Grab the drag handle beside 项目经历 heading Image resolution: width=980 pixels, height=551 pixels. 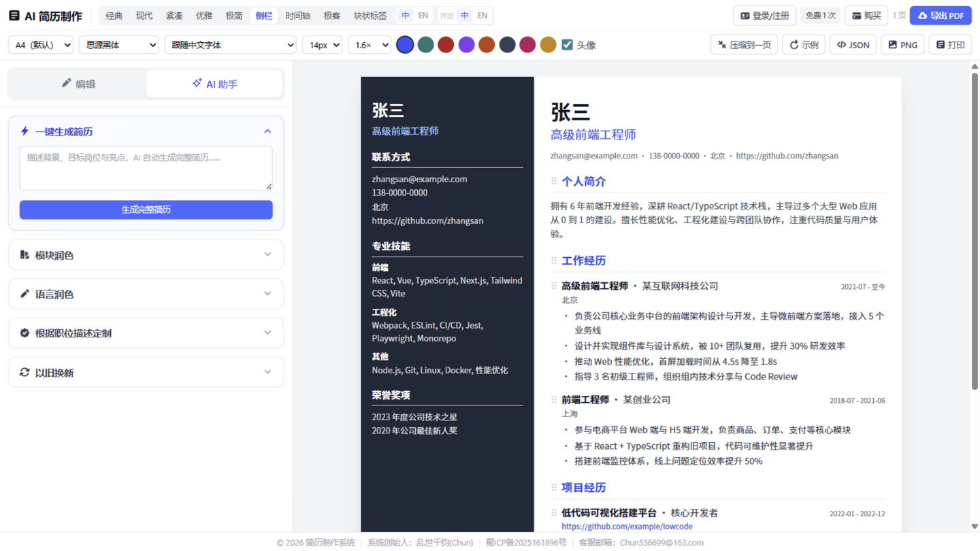554,487
